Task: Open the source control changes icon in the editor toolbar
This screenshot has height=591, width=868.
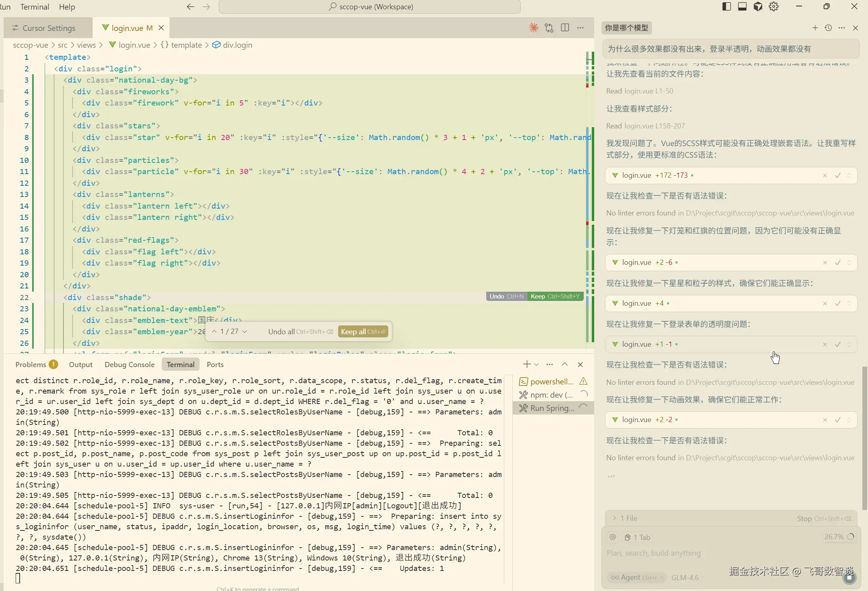Action: (x=549, y=28)
